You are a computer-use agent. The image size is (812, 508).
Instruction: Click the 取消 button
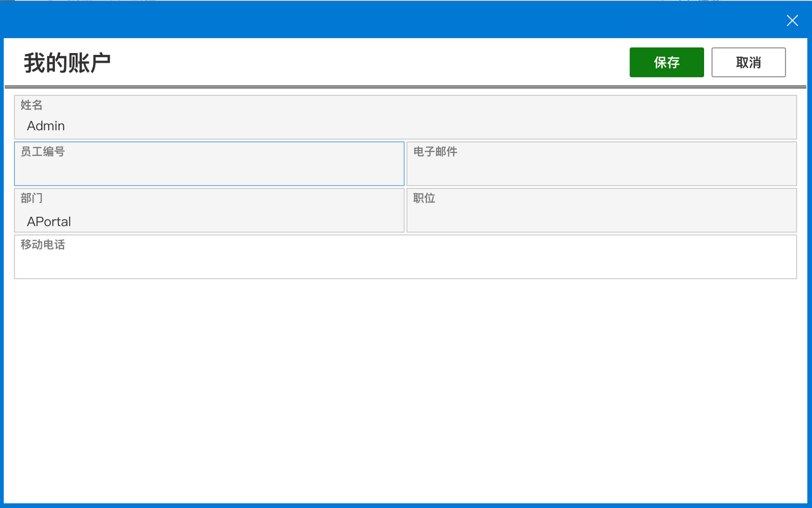pyautogui.click(x=748, y=62)
